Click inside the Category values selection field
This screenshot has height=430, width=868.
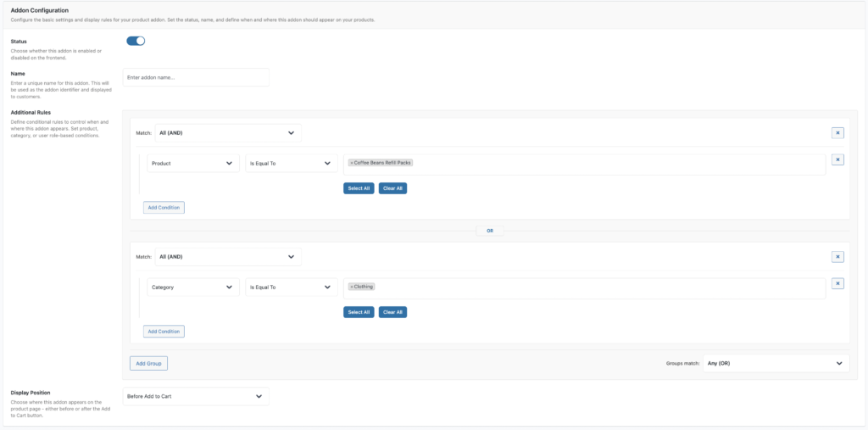[x=593, y=288]
